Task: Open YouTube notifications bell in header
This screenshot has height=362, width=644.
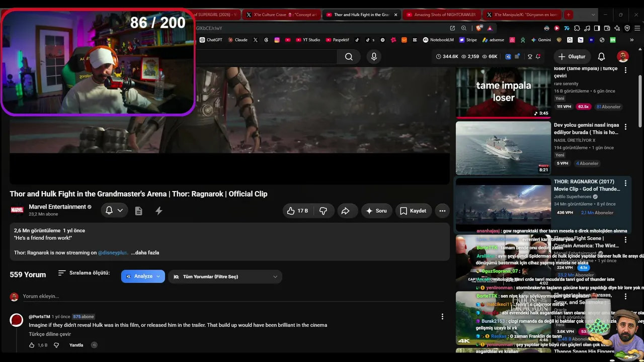Action: click(x=601, y=57)
